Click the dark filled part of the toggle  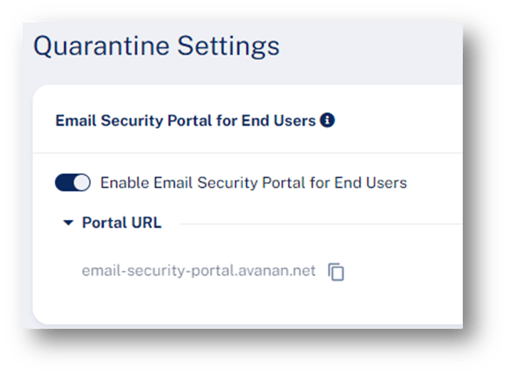pyautogui.click(x=64, y=182)
